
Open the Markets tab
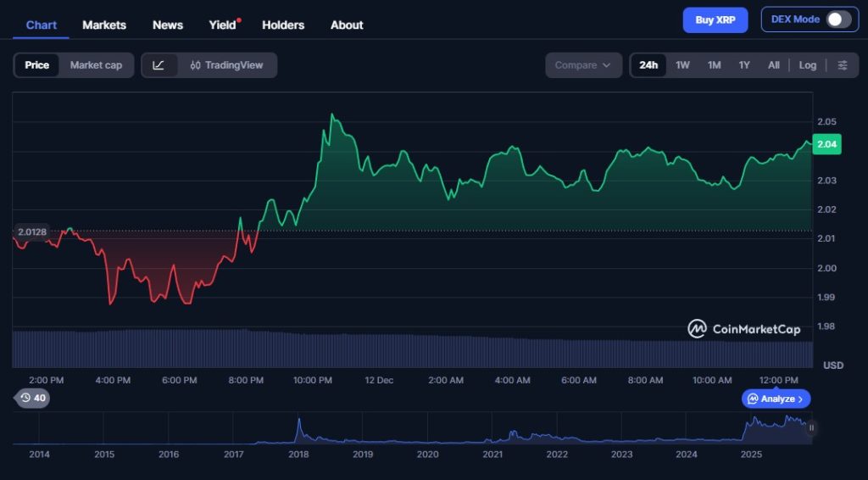[x=104, y=25]
